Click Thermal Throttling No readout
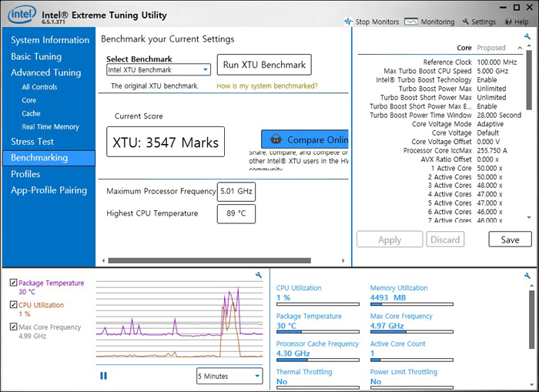Image resolution: width=539 pixels, height=392 pixels. (282, 381)
